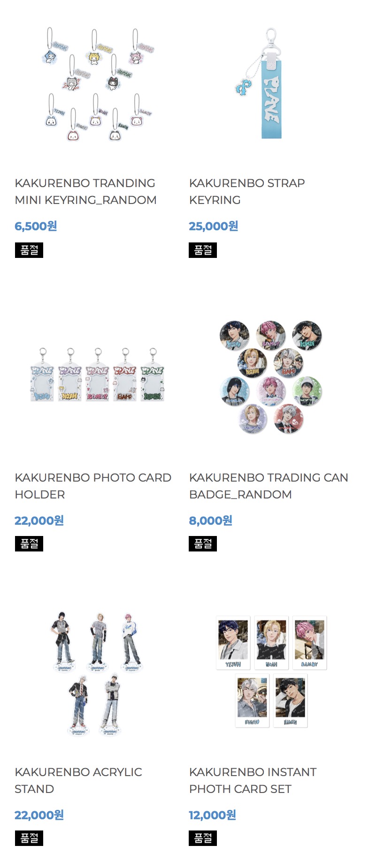Open KAKURENBO PHOTO CARD HOLDER link
Screen dimensions: 369x868
coord(93,486)
